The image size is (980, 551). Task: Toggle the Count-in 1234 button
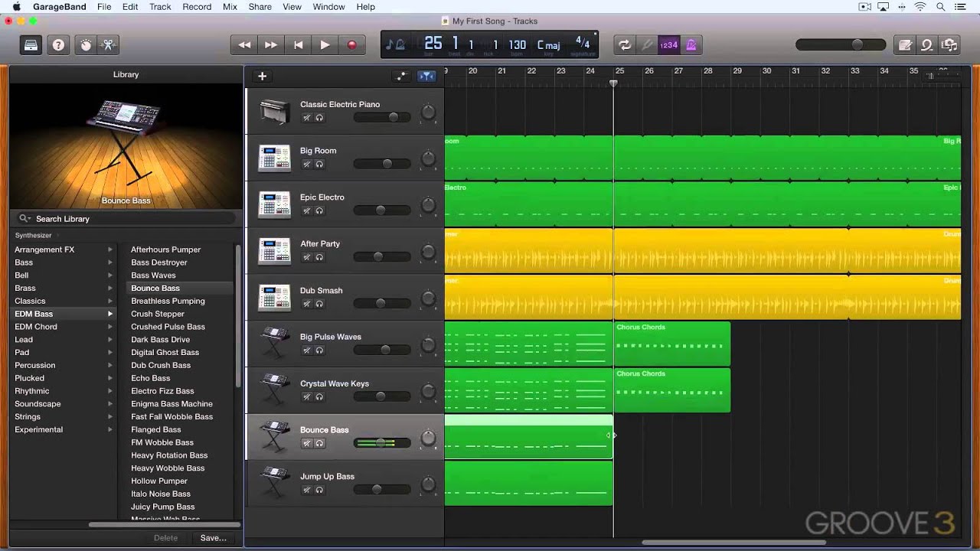pyautogui.click(x=668, y=45)
